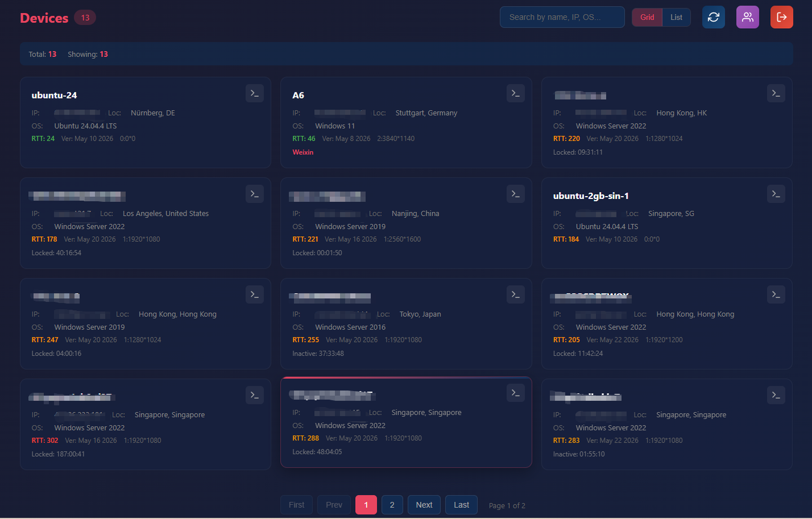Focus the device search field
This screenshot has height=519, width=812.
(562, 17)
